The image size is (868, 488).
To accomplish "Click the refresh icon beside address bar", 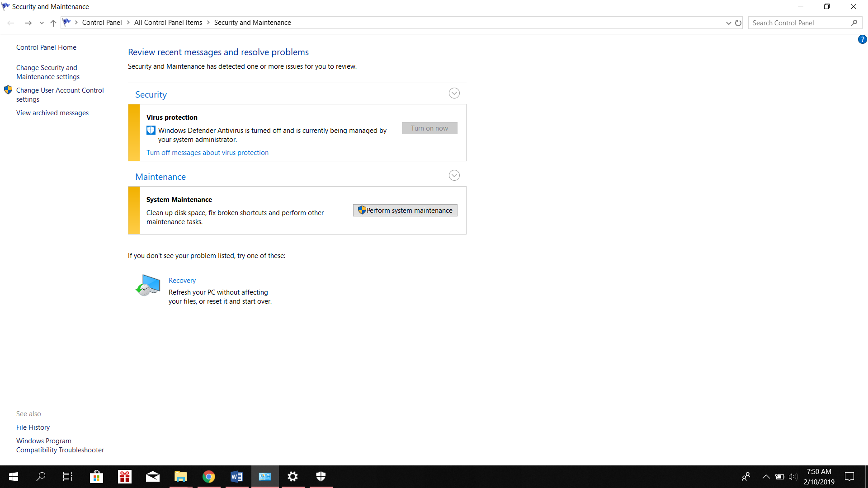I will tap(738, 23).
